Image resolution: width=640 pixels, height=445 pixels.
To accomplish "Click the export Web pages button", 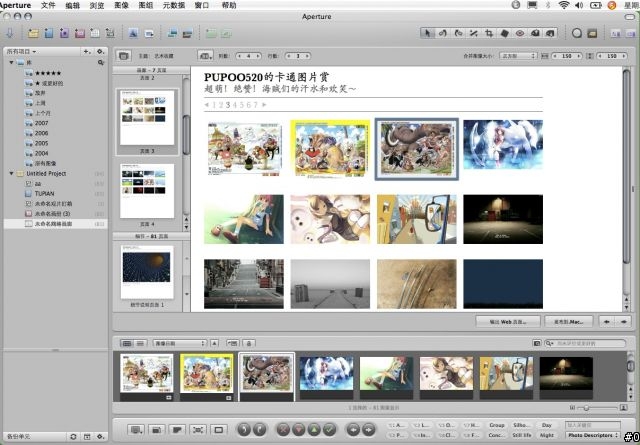I will (x=508, y=322).
